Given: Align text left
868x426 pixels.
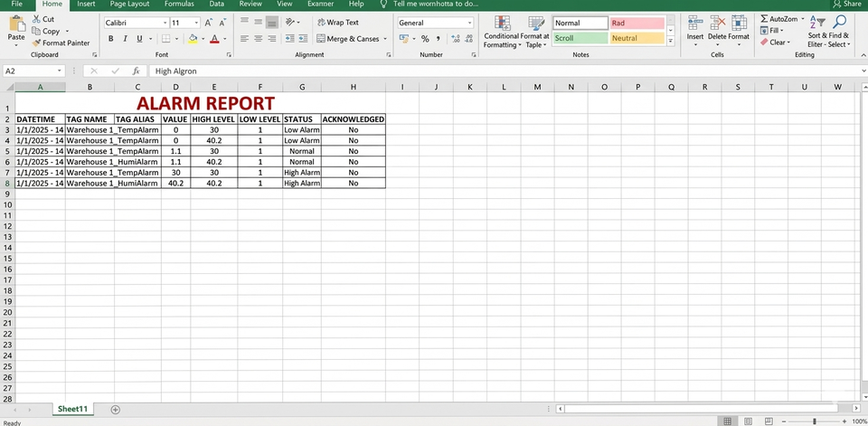Looking at the screenshot, I should pyautogui.click(x=244, y=39).
